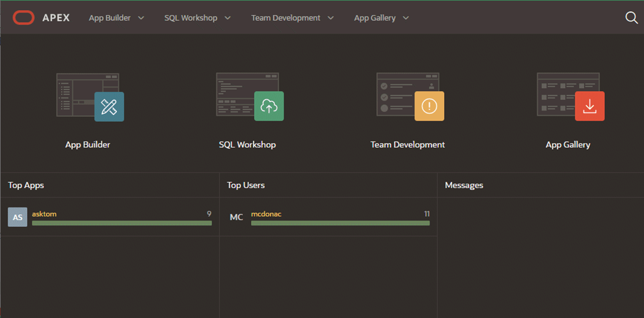Select App Gallery in the top navigation bar
Viewport: 644px width, 318px height.
pyautogui.click(x=375, y=18)
